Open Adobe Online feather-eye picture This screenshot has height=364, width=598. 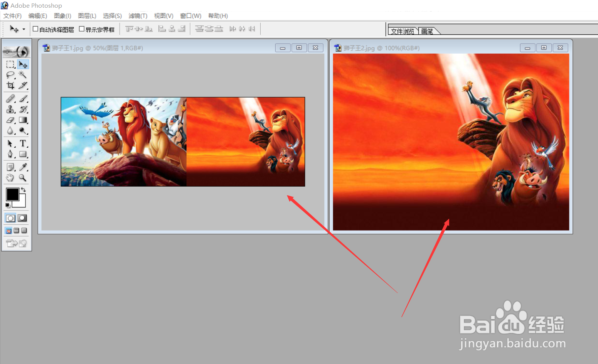[17, 51]
